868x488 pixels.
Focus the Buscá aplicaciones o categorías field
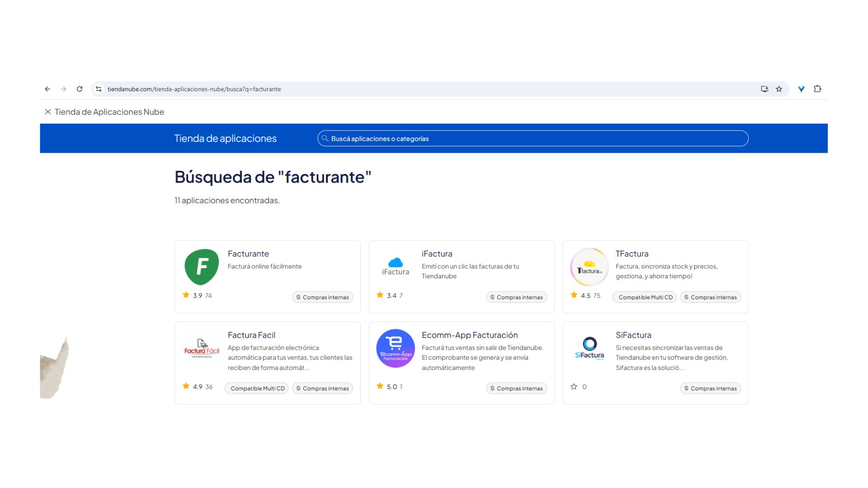point(533,139)
